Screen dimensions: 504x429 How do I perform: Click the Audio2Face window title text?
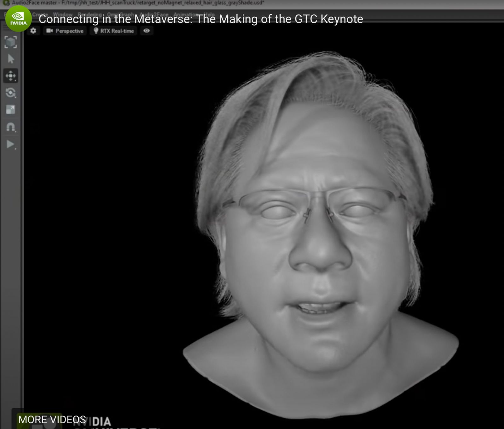click(x=138, y=3)
